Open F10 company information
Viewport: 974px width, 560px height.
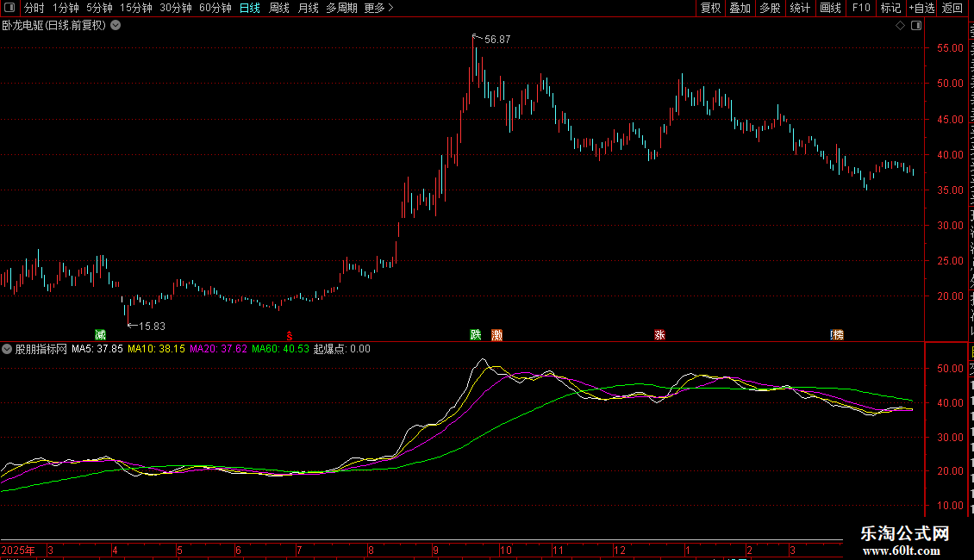pos(861,8)
